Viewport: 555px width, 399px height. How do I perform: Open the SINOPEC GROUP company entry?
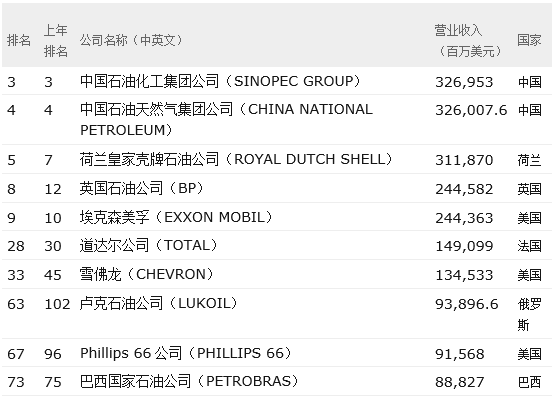pyautogui.click(x=221, y=81)
